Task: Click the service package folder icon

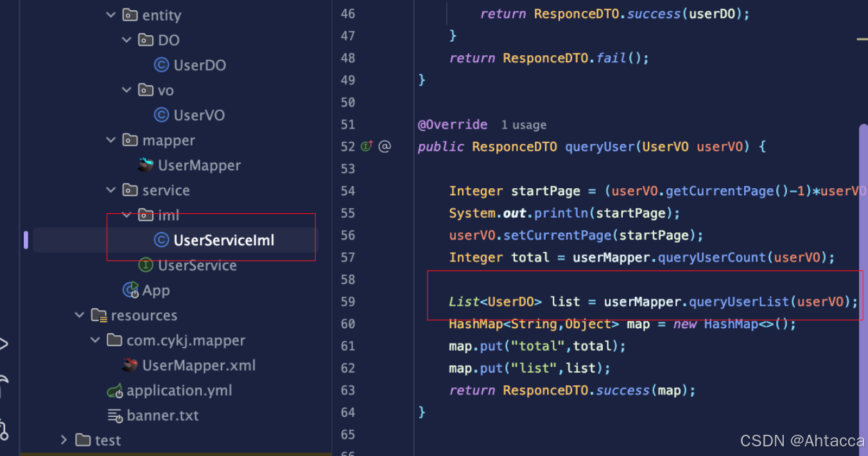Action: [x=130, y=190]
